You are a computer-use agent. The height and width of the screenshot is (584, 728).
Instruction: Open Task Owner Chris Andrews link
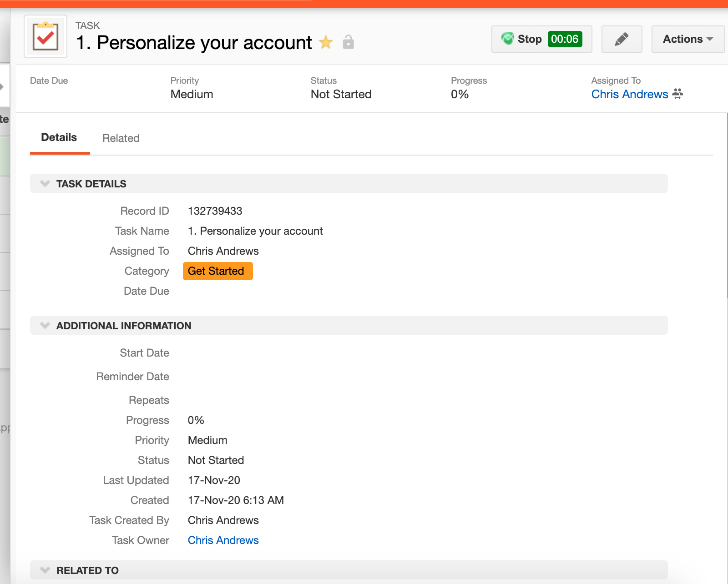223,540
